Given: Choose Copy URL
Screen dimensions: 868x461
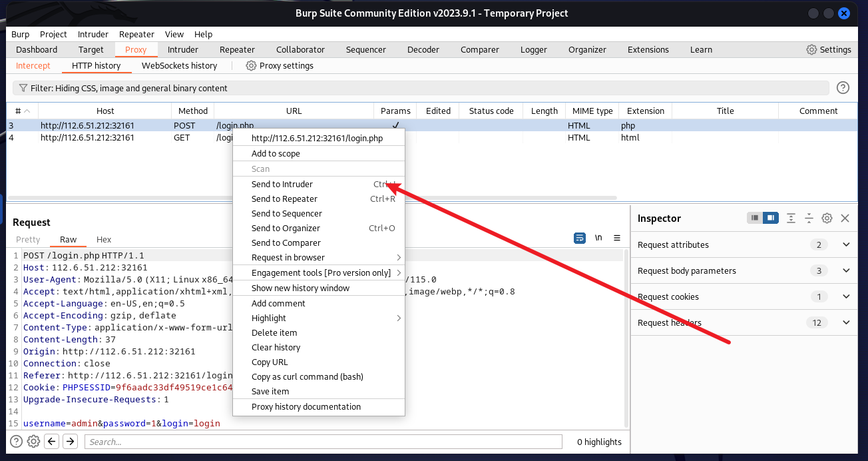Looking at the screenshot, I should pos(319,362).
